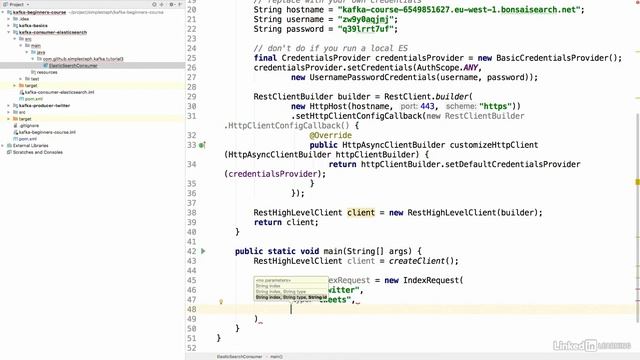Click the locate/scroll-from-source icon in Project header
Image resolution: width=640 pixels, height=360 pixels.
(154, 4)
